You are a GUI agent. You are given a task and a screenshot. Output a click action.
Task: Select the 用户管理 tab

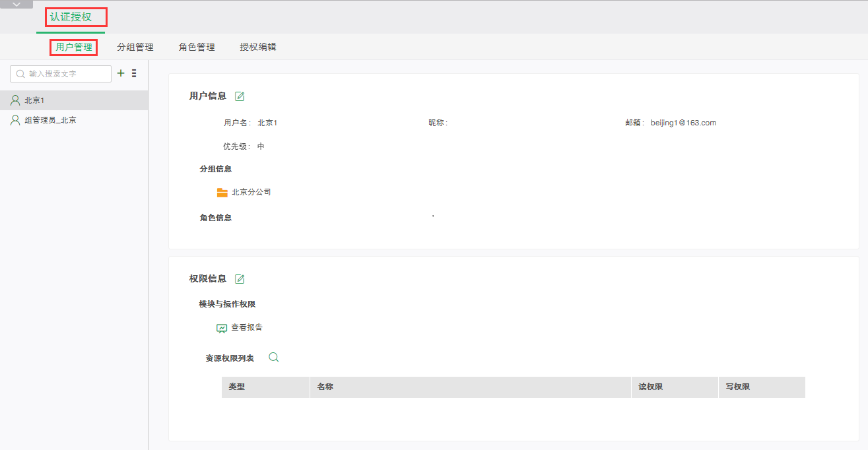(x=74, y=48)
